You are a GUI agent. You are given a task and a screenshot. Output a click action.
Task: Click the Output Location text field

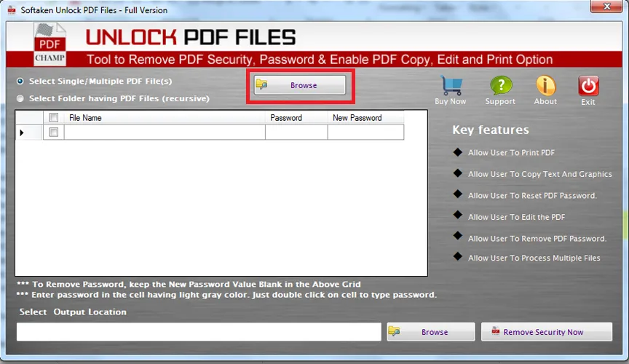click(199, 332)
